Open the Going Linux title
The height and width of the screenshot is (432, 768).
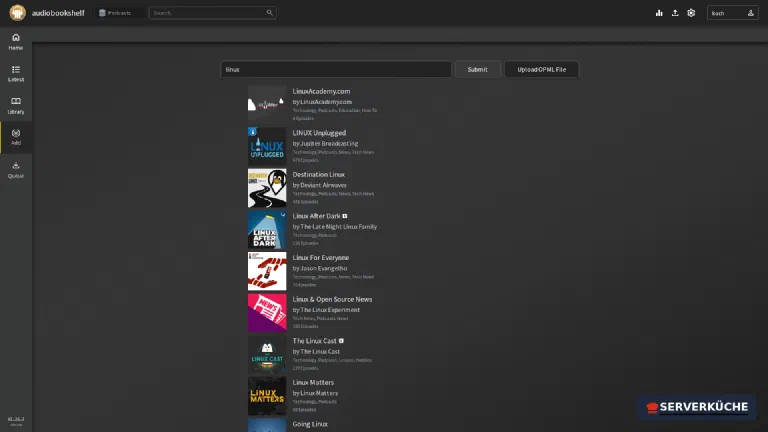coord(310,424)
